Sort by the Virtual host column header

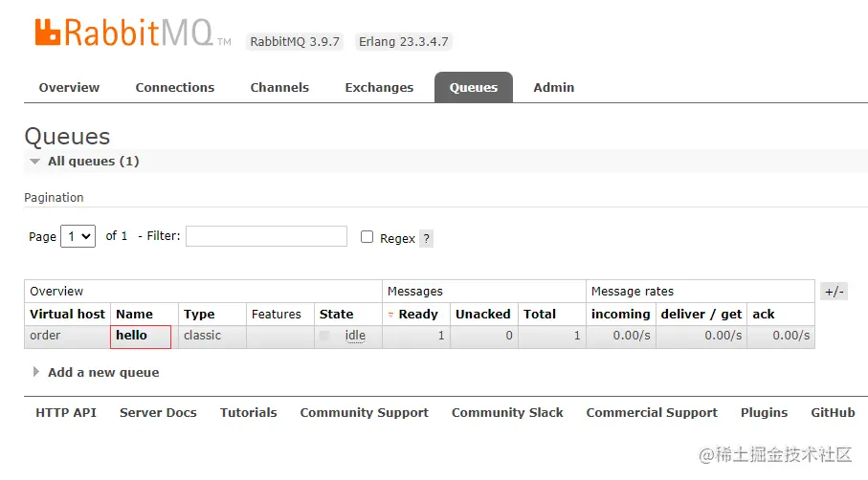pos(68,314)
